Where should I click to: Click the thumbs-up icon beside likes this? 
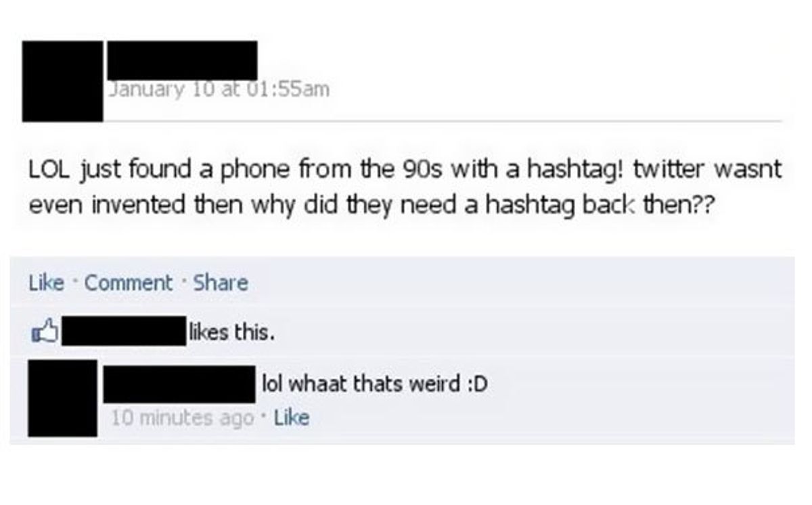coord(46,332)
